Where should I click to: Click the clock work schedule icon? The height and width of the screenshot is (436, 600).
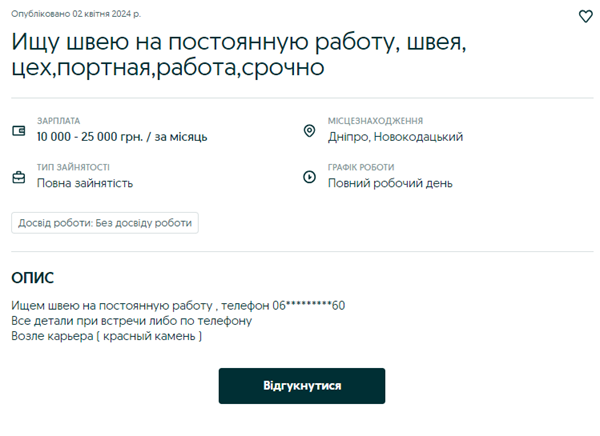(309, 177)
